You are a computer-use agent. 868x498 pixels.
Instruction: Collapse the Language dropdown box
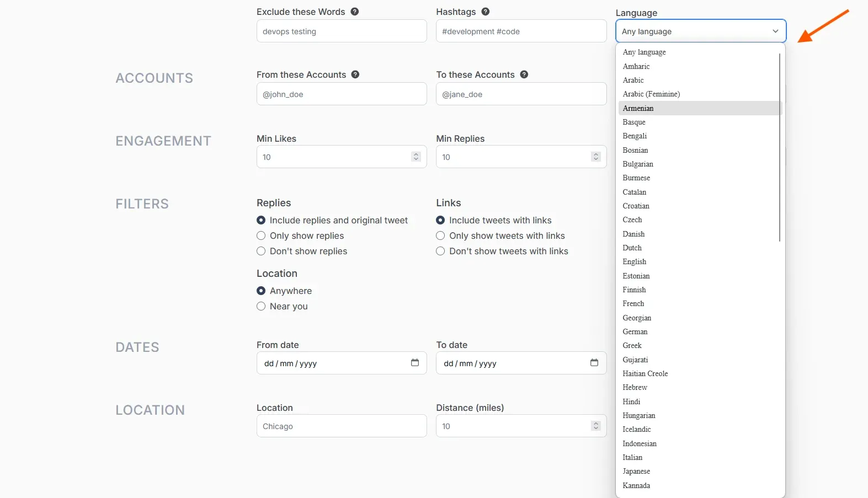[701, 31]
